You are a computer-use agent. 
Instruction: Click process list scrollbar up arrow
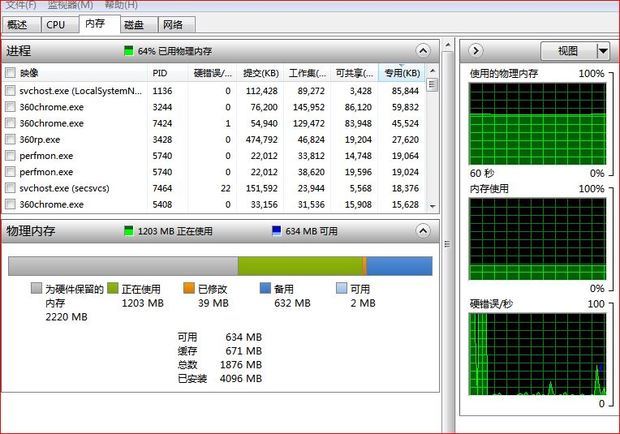tap(432, 71)
